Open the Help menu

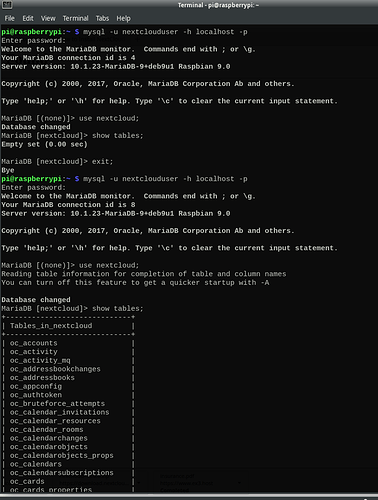(123, 18)
